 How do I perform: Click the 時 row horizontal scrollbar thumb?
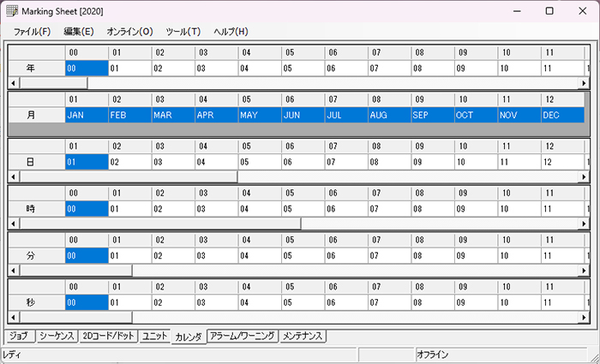point(159,224)
